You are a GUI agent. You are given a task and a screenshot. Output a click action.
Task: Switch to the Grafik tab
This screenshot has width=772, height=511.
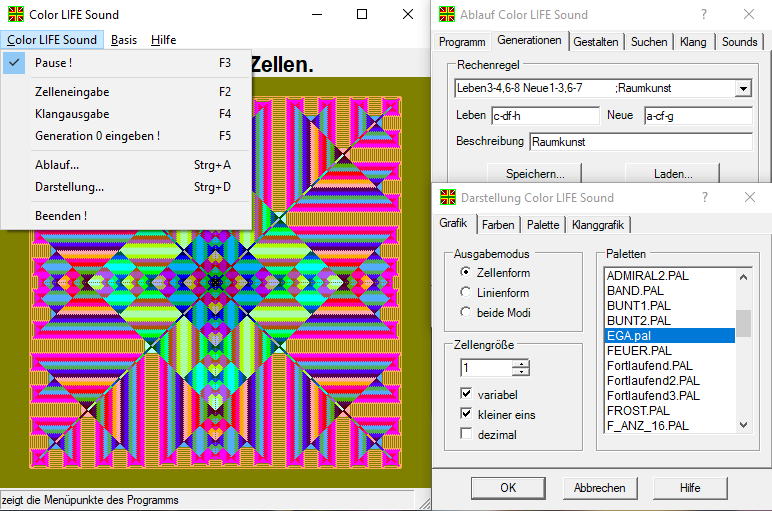click(453, 223)
